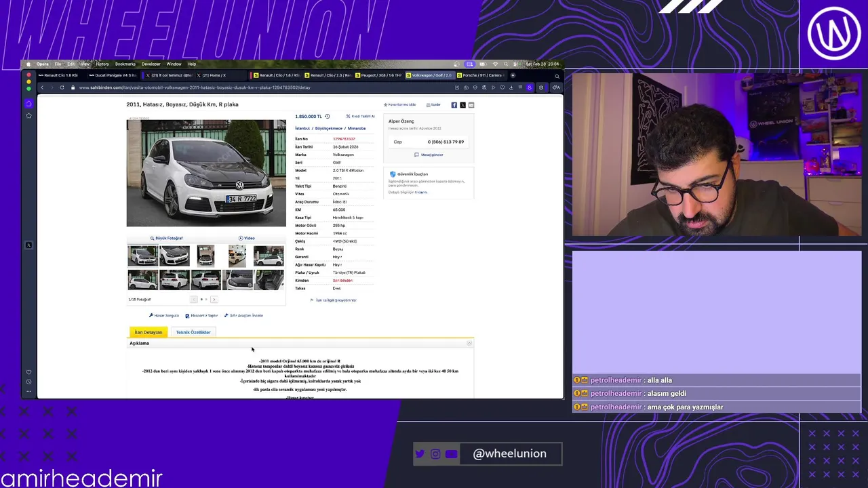Click the Apple menu icon

coord(28,64)
